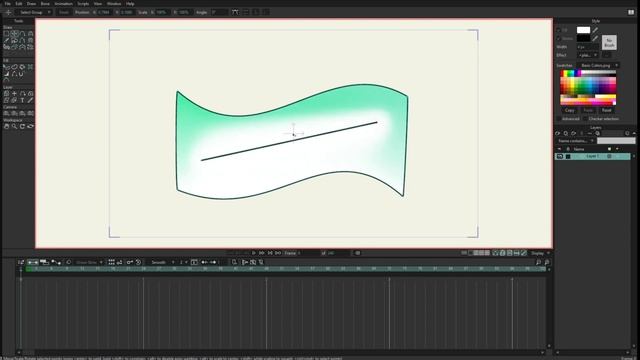The height and width of the screenshot is (360, 640).
Task: Click the grid icon in timeline toolbar
Action: point(111,262)
